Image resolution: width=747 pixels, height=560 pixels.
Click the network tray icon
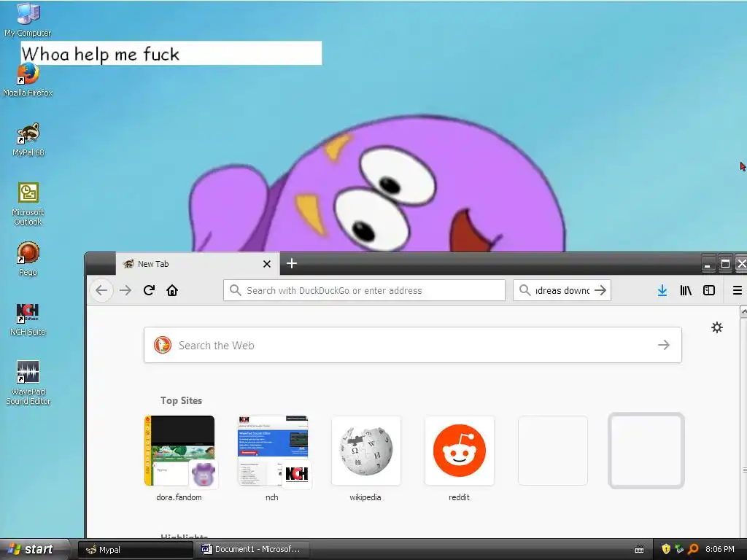click(x=679, y=549)
